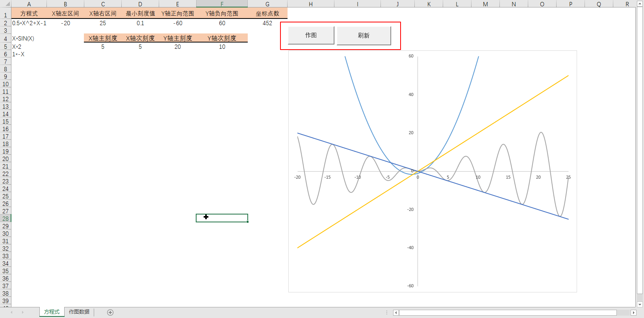This screenshot has height=318, width=644.
Task: Select cell F5 with value 10
Action: click(x=222, y=47)
